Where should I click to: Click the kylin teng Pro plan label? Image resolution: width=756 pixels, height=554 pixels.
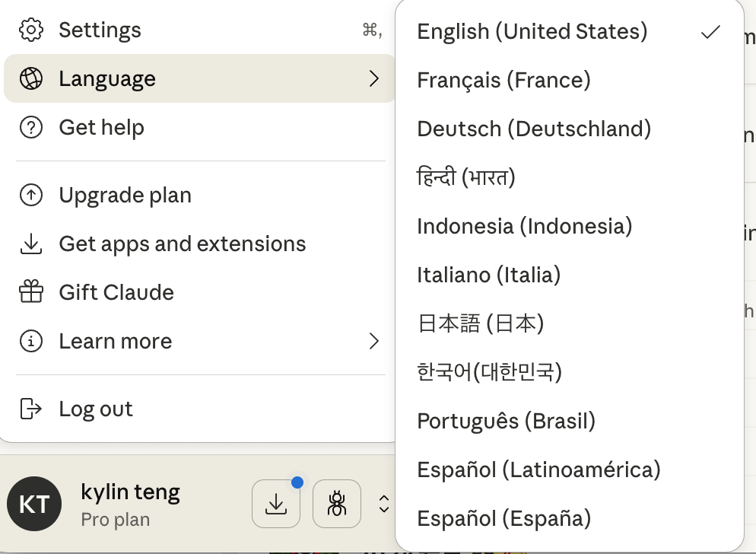[x=130, y=505]
